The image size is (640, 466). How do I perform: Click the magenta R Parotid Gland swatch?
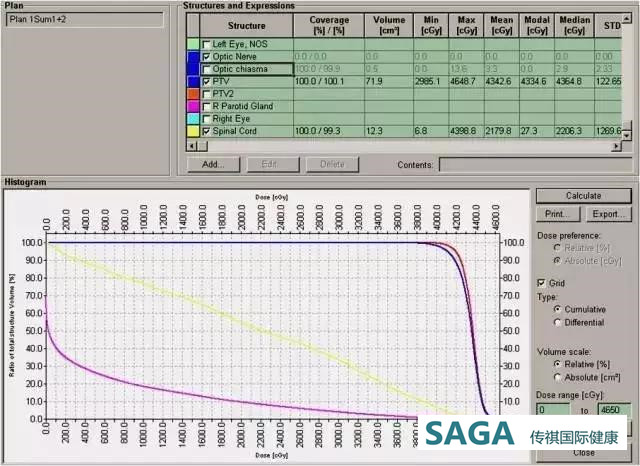pos(192,106)
